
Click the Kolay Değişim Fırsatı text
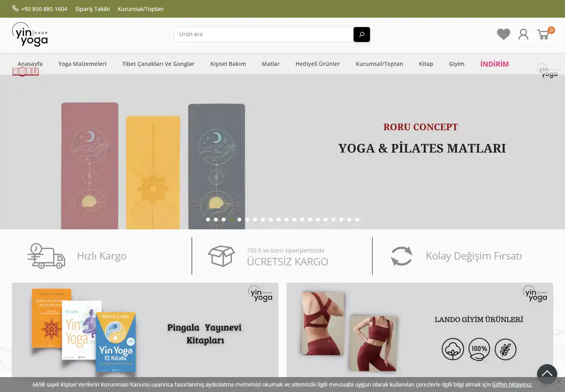point(474,256)
